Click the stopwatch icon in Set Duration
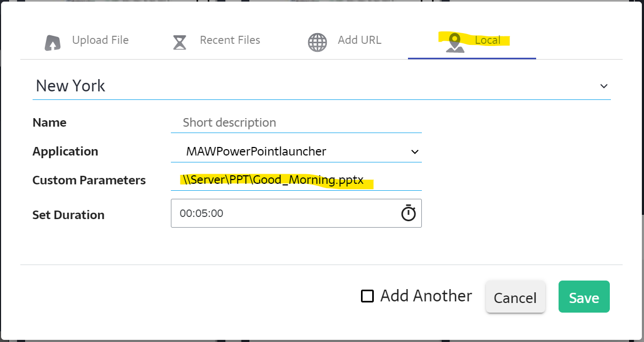The width and height of the screenshot is (644, 342). tap(408, 213)
